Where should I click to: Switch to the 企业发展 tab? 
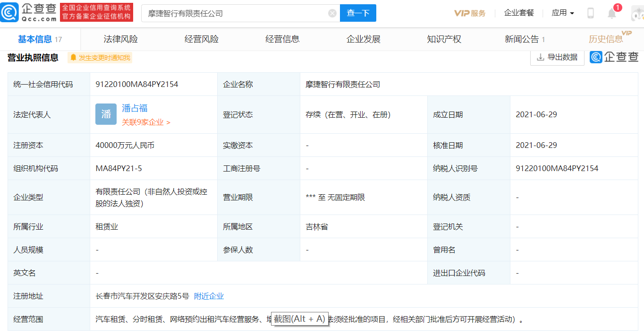click(x=364, y=39)
